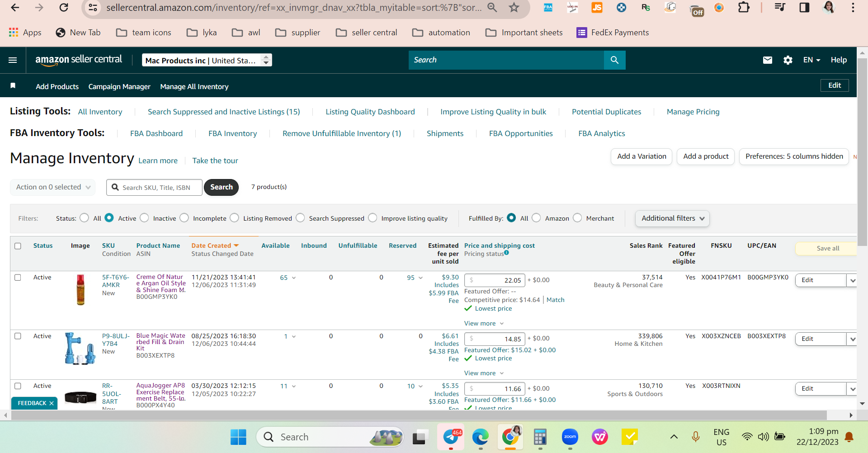Filter Fulfilled By to Merchant
Image resolution: width=868 pixels, height=453 pixels.
578,218
